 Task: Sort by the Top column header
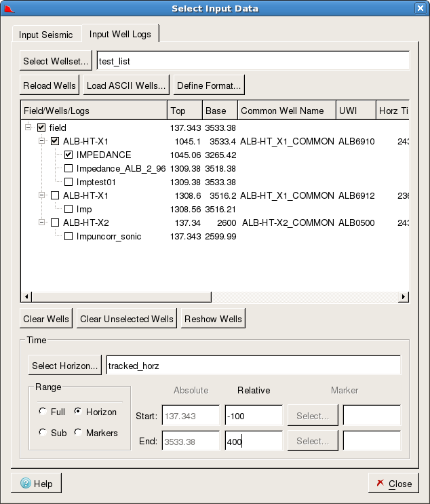[184, 111]
